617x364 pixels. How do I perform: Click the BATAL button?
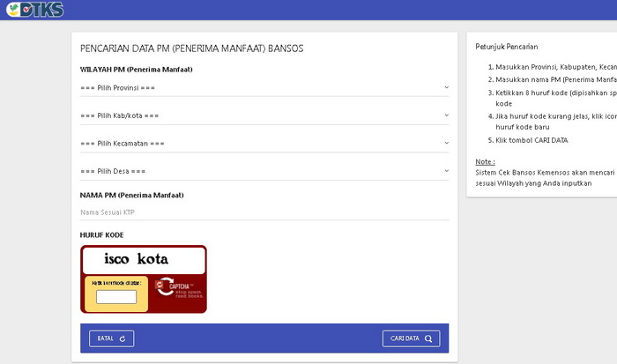[112, 338]
